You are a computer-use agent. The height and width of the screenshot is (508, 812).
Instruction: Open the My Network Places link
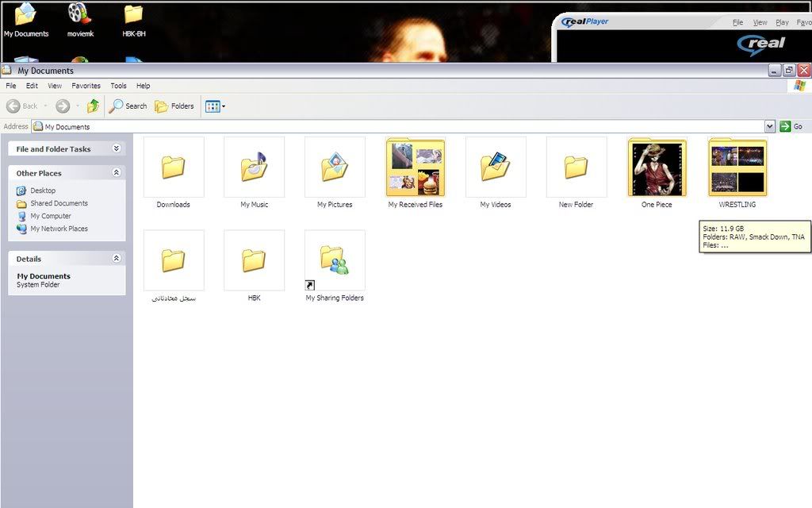click(52, 229)
